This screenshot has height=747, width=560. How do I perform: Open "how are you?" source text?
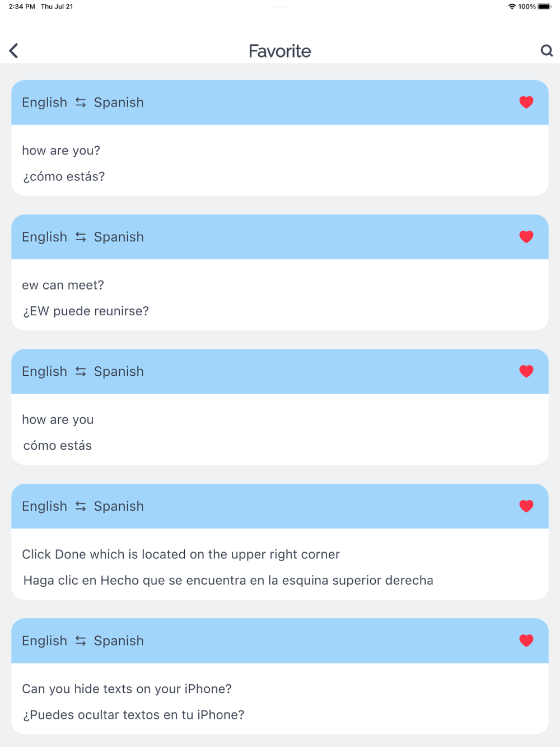coord(61,151)
